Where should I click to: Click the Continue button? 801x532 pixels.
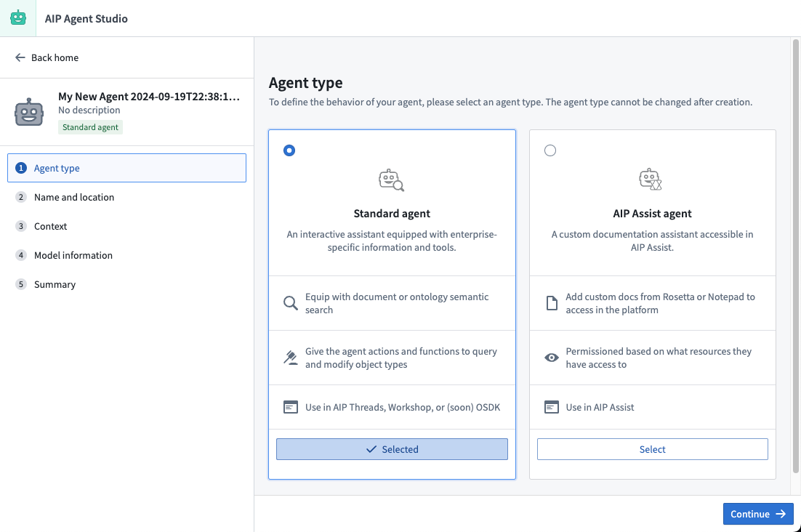click(x=758, y=514)
